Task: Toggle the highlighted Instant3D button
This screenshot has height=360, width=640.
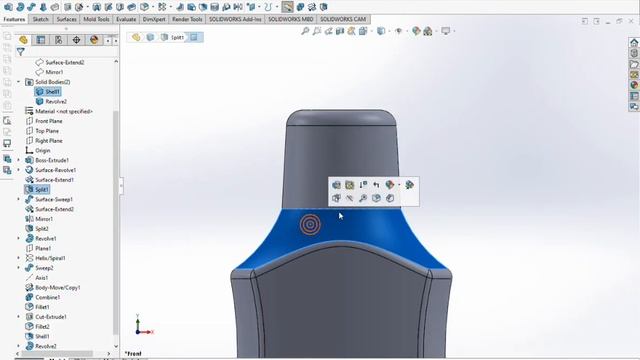Action: click(x=287, y=7)
